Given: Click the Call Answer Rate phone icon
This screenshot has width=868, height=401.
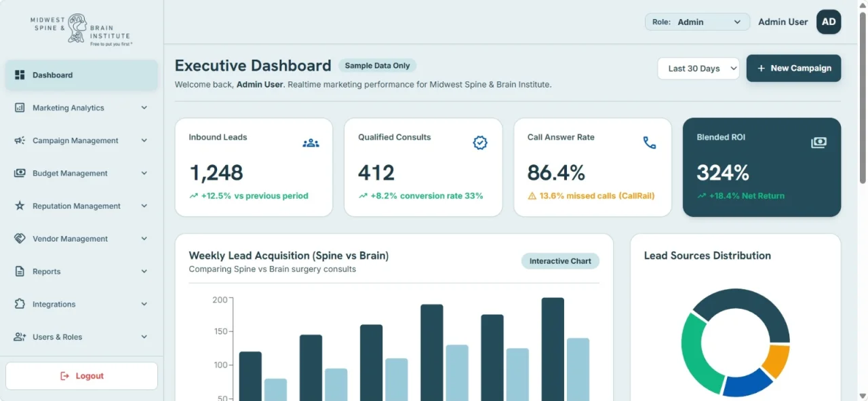Looking at the screenshot, I should click(650, 142).
